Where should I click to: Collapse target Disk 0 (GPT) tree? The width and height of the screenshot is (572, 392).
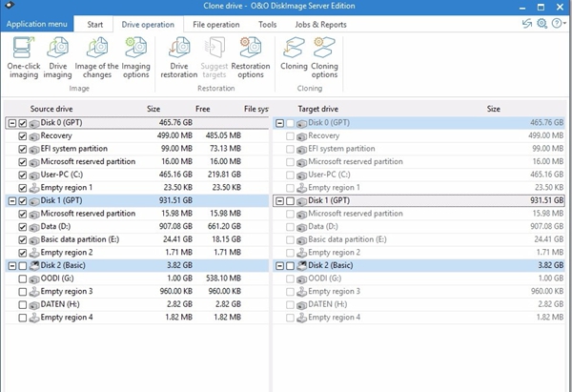pyautogui.click(x=279, y=123)
